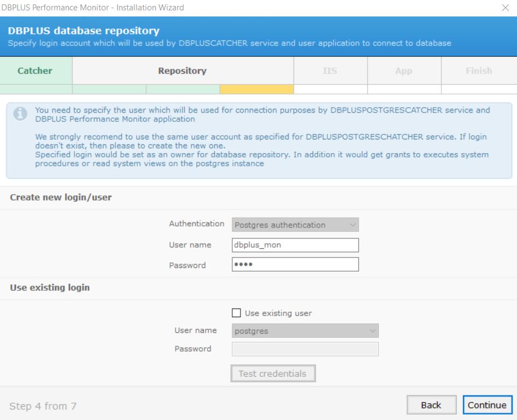
Task: Click the window title DBPLUS Performance Monitor
Action: [93, 8]
